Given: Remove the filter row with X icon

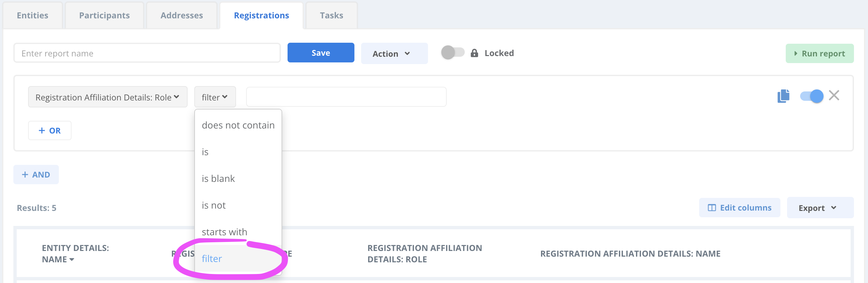Looking at the screenshot, I should [x=834, y=95].
